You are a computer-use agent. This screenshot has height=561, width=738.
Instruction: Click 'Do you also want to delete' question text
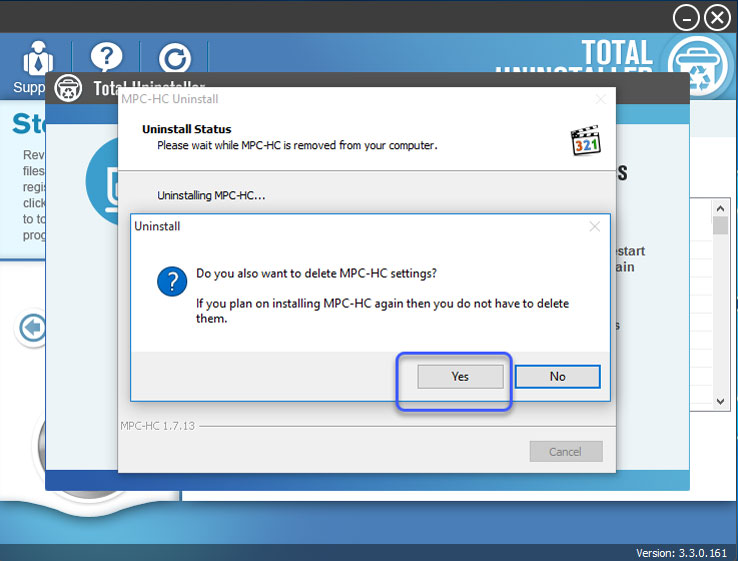[316, 273]
